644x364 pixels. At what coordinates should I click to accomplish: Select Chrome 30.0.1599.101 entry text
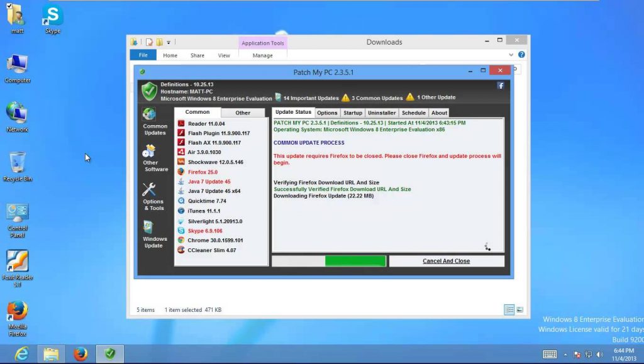[x=215, y=241]
